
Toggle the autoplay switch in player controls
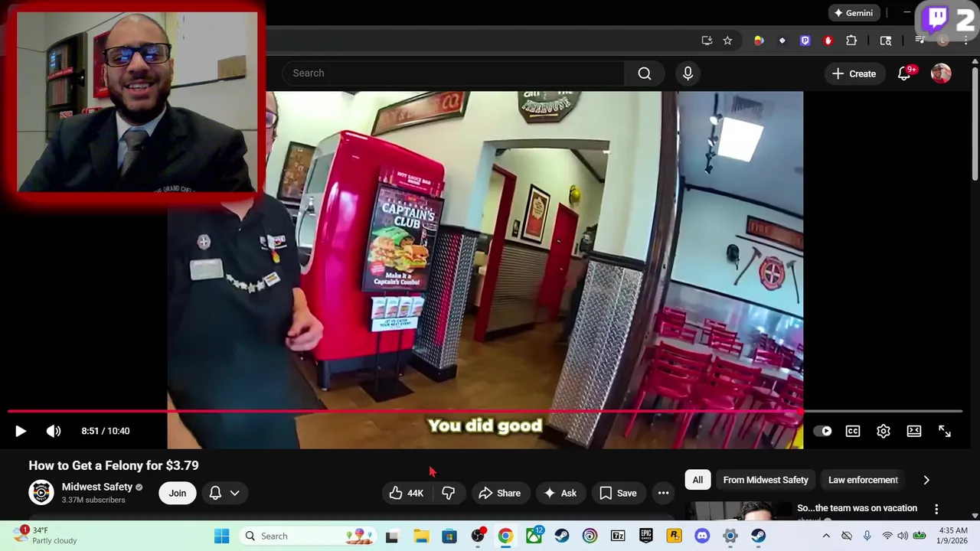(822, 431)
